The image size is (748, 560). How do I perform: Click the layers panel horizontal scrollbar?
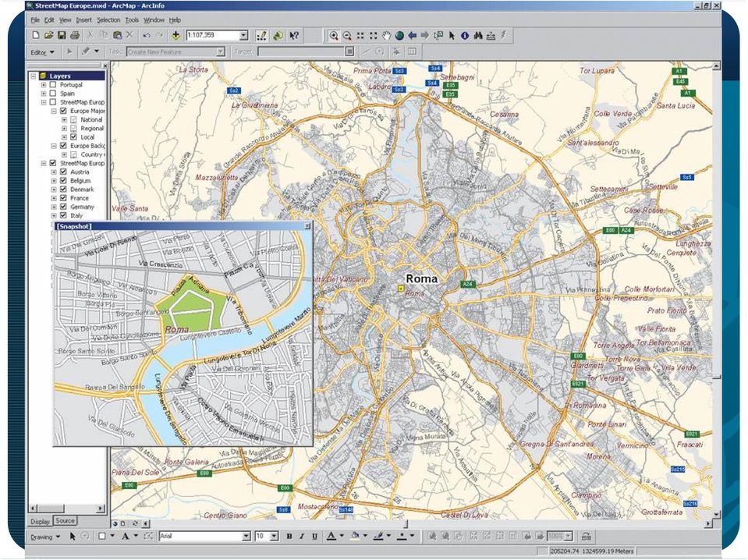coord(67,509)
